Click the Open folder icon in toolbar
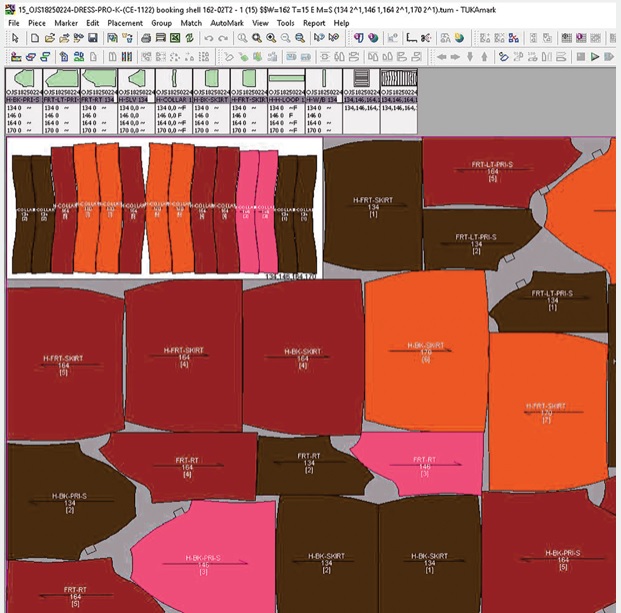Image resolution: width=621 pixels, height=613 pixels. click(48, 38)
